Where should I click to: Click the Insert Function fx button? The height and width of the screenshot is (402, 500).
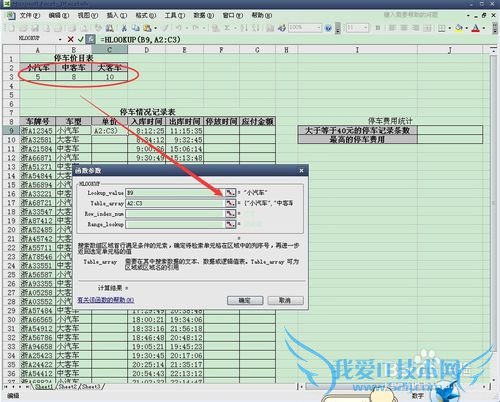(90, 39)
